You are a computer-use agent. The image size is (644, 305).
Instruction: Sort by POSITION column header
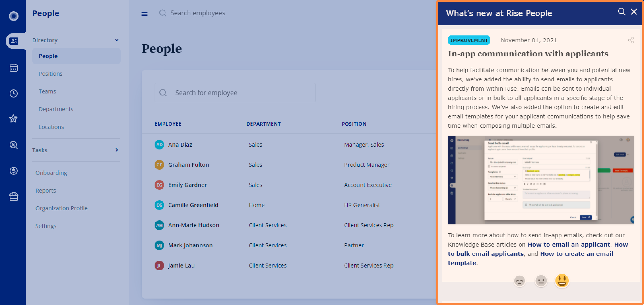click(354, 124)
